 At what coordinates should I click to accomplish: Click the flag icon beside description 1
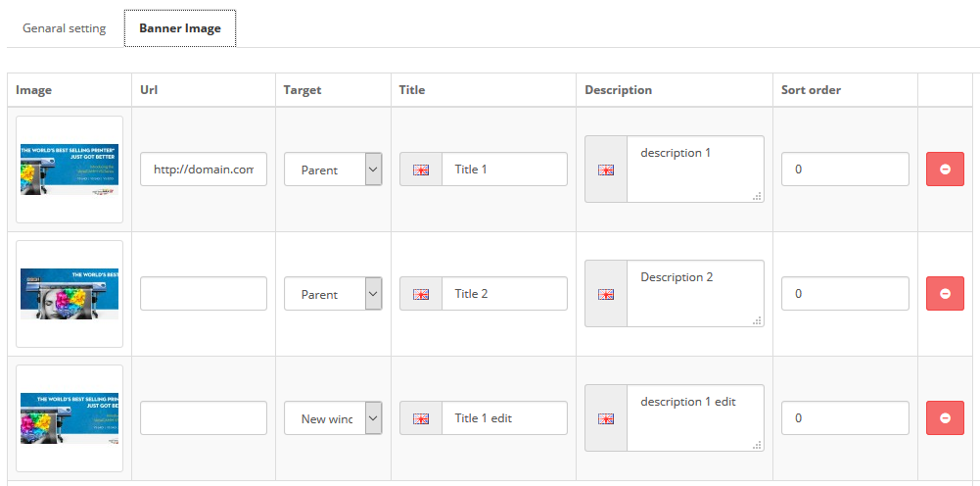pos(606,170)
